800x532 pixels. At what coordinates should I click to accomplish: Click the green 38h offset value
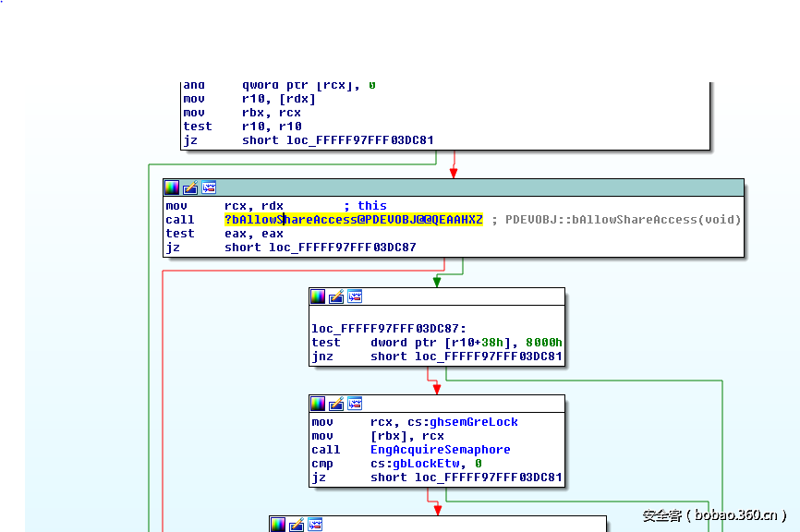point(494,342)
